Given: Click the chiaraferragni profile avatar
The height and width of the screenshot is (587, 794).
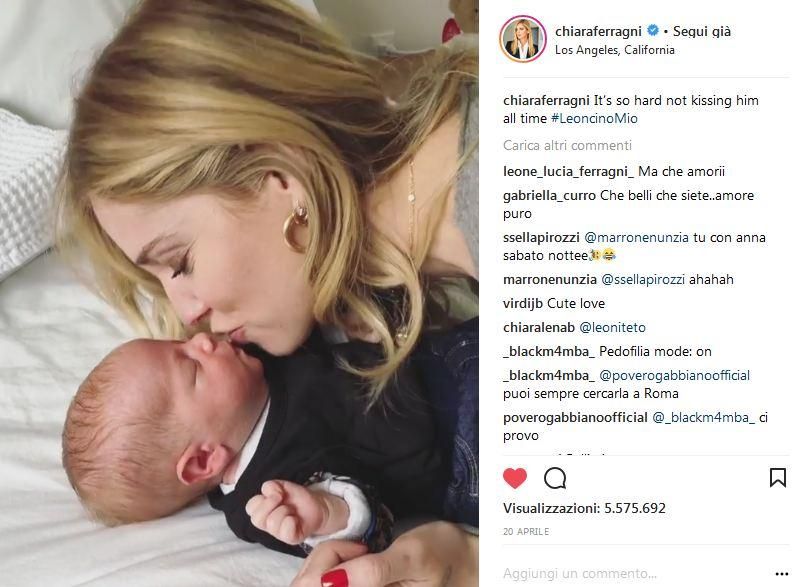Looking at the screenshot, I should (523, 39).
